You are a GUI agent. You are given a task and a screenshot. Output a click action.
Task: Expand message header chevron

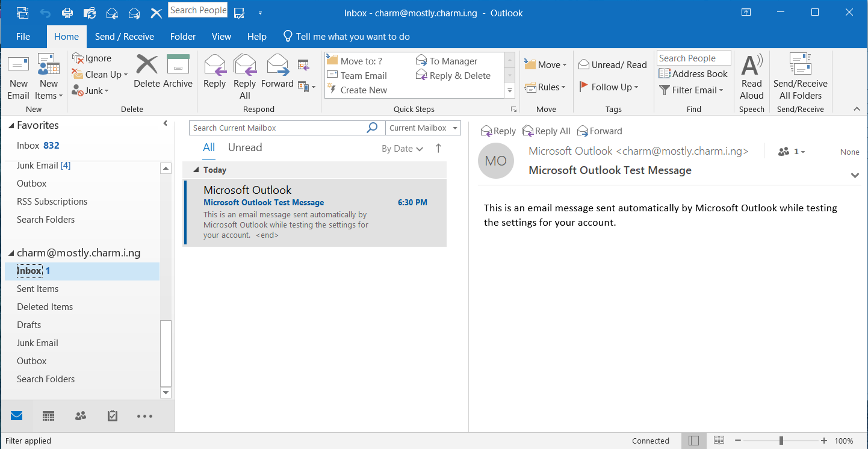(x=855, y=175)
